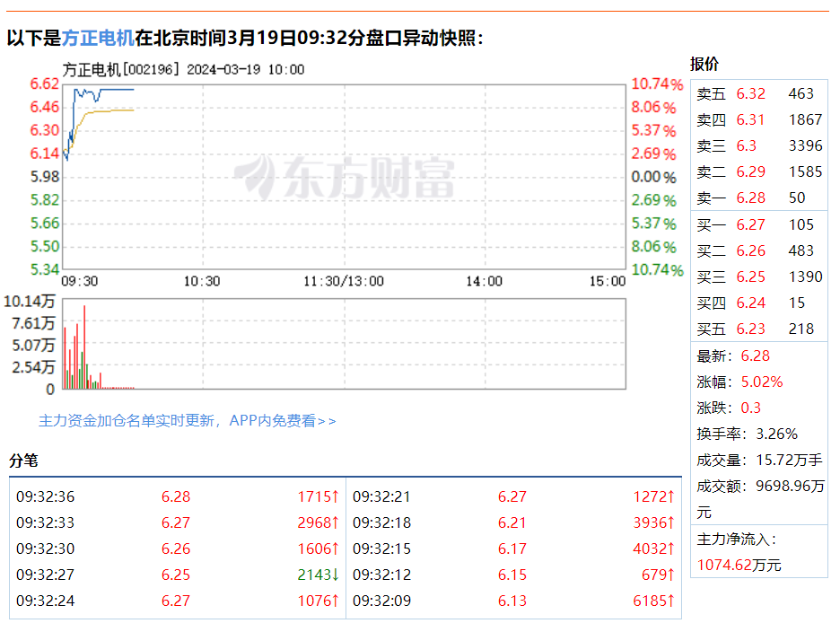Click the 15:00 time axis label

[608, 281]
